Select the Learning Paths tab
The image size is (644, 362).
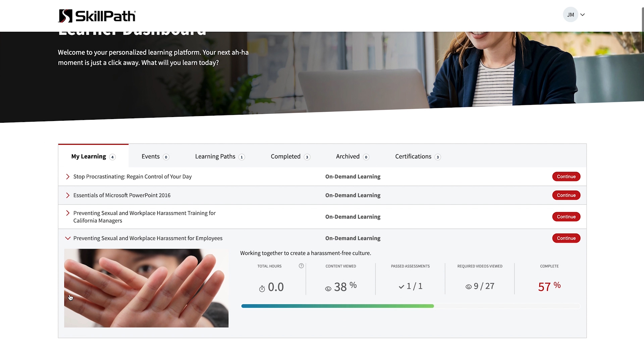point(215,156)
